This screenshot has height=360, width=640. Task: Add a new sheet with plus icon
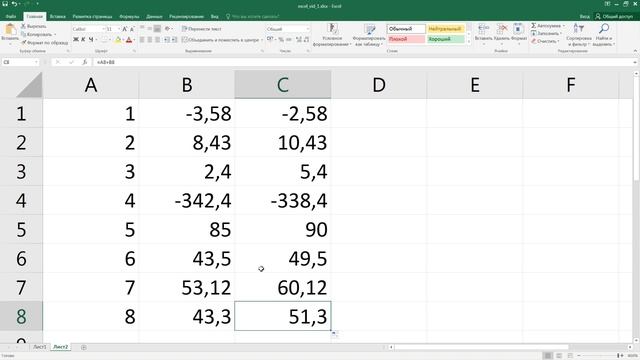click(x=84, y=347)
